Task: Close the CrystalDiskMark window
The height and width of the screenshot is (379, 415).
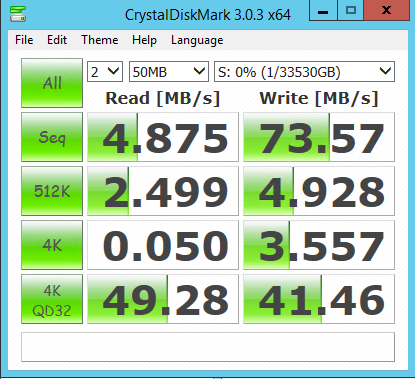Action: 386,11
